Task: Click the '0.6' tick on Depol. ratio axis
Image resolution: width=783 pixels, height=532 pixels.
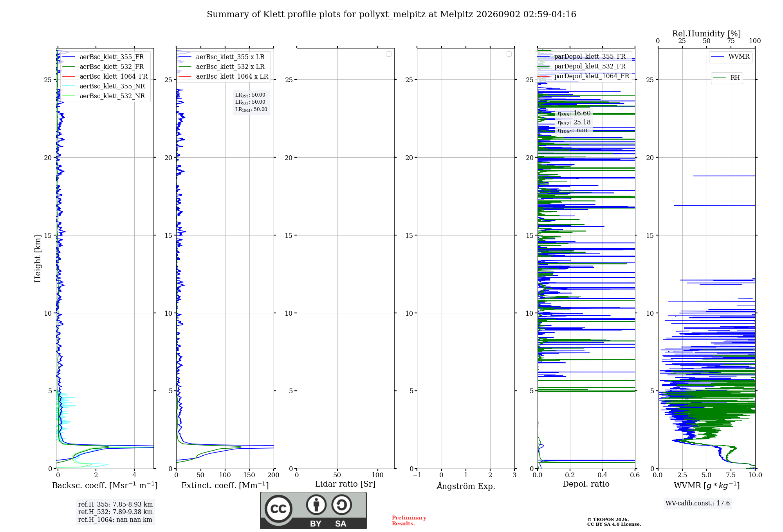Action: click(x=635, y=475)
